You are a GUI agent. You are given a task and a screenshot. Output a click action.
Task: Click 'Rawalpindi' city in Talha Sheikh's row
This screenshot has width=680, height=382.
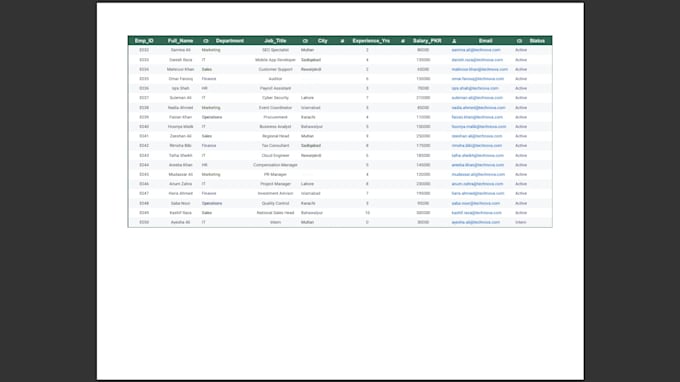click(311, 155)
